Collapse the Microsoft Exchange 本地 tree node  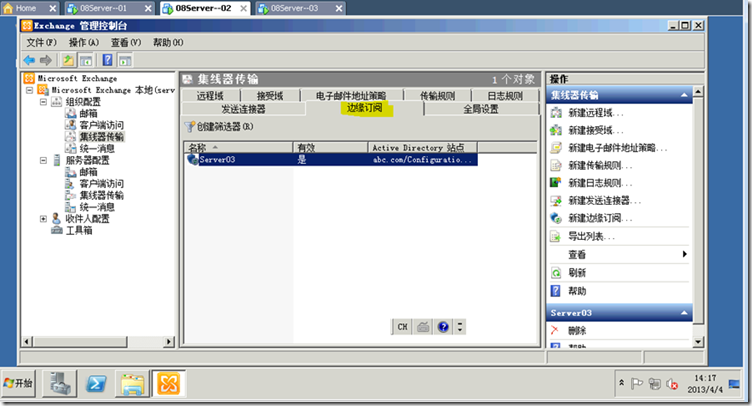click(x=30, y=90)
